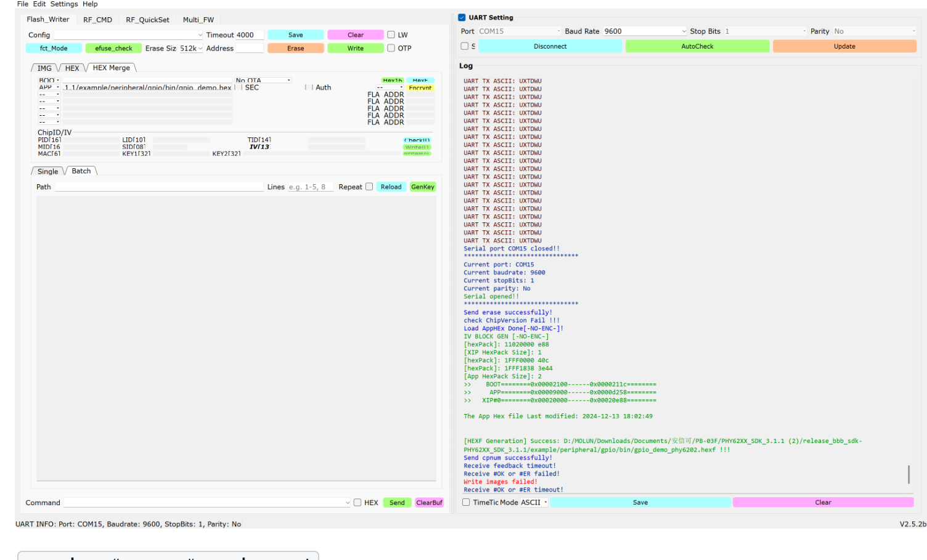
Task: Toggle the TimeTic checkbox
Action: click(466, 503)
